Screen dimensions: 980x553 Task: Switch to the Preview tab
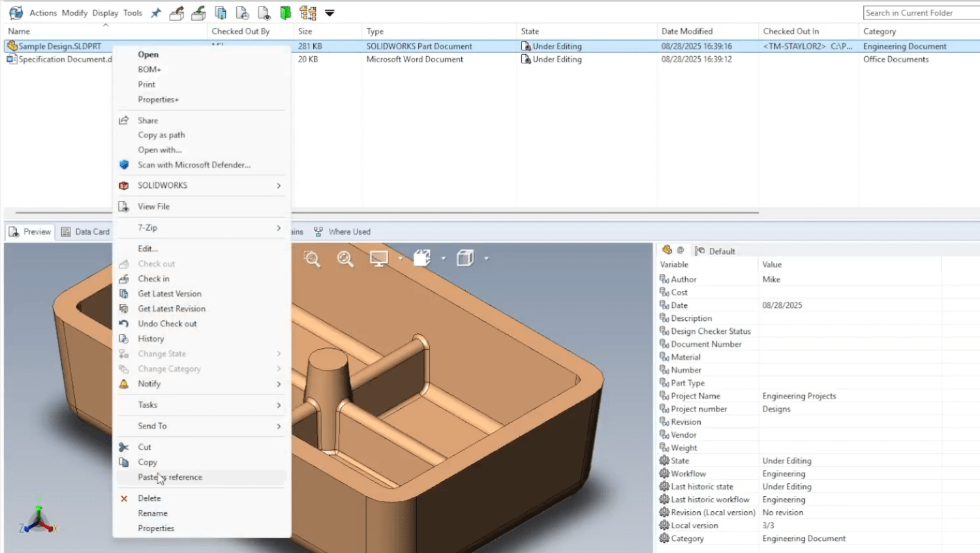tap(30, 232)
